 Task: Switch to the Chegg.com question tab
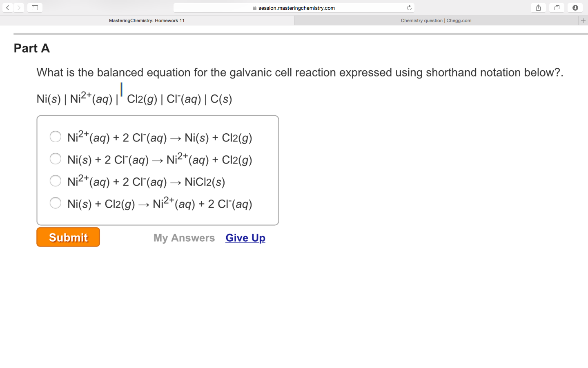tap(436, 20)
